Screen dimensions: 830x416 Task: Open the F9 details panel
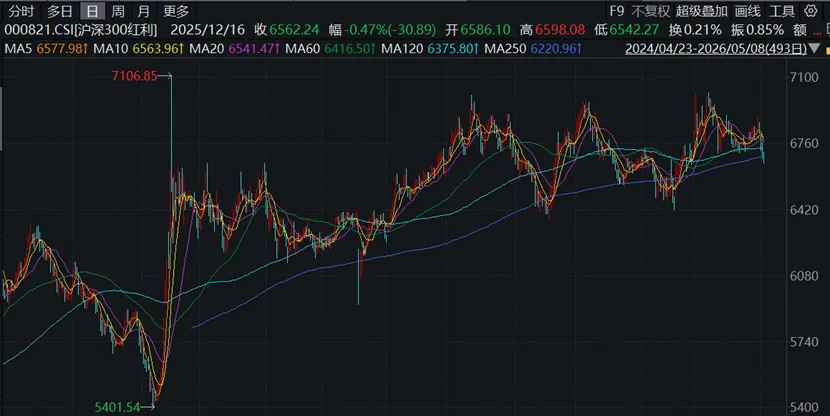click(617, 11)
